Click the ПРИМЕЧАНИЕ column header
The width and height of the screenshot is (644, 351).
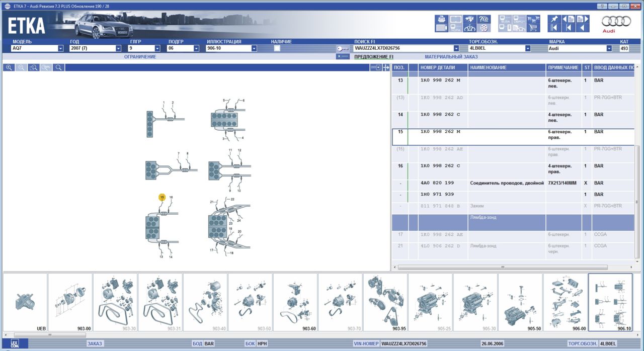click(564, 67)
